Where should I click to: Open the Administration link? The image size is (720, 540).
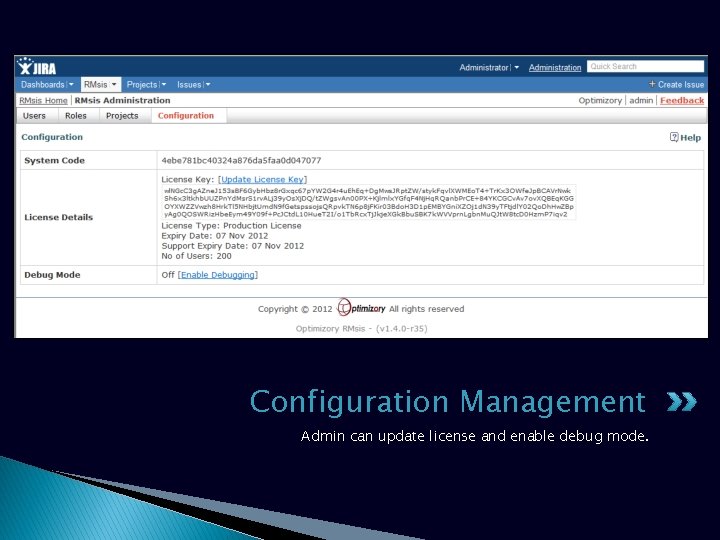(x=555, y=68)
